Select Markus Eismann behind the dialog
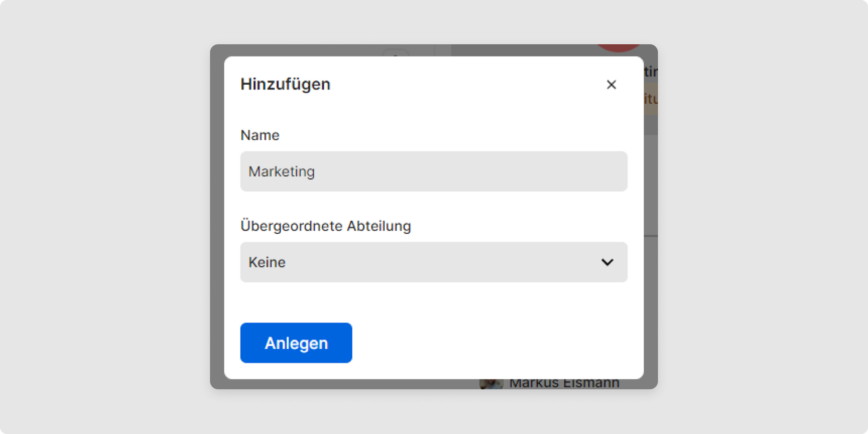This screenshot has height=434, width=868. (x=564, y=384)
